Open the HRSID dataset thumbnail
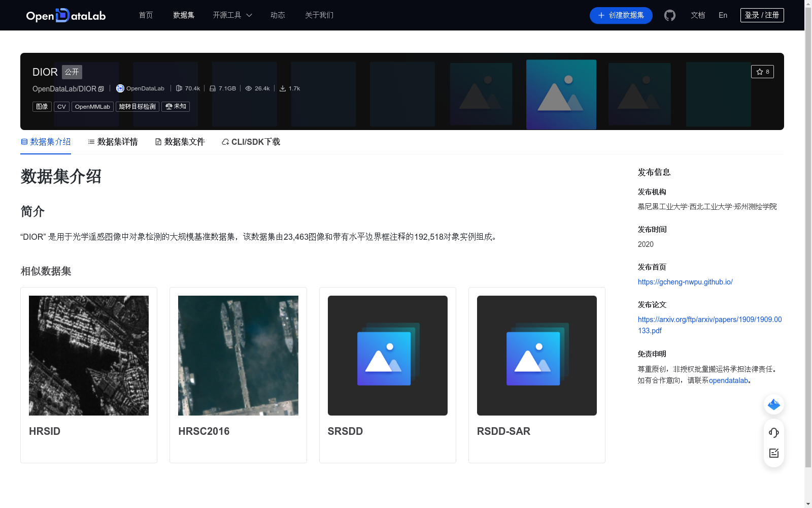The image size is (812, 508). click(x=89, y=356)
